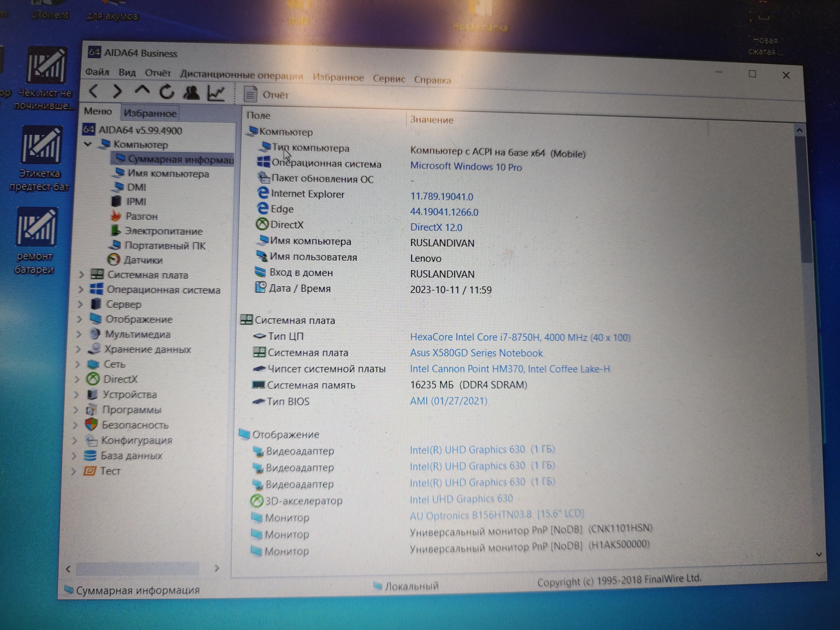Select the IPMI tree item
The width and height of the screenshot is (840, 630).
[x=129, y=202]
